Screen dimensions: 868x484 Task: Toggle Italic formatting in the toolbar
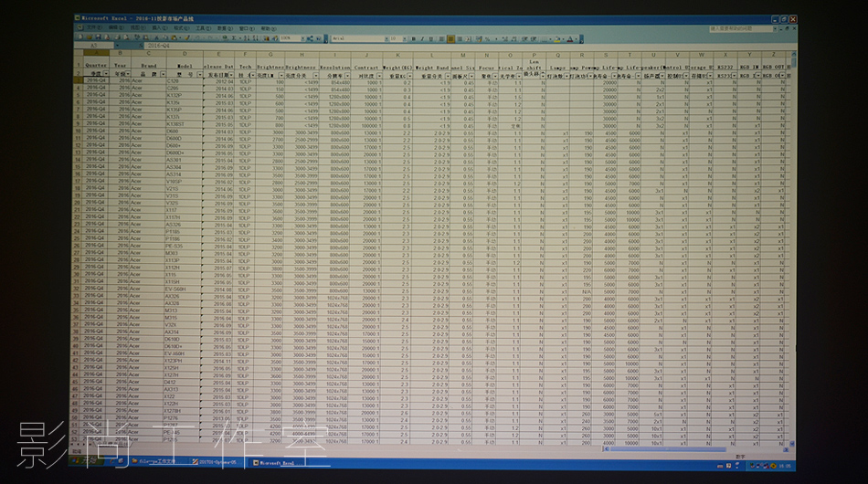(423, 38)
